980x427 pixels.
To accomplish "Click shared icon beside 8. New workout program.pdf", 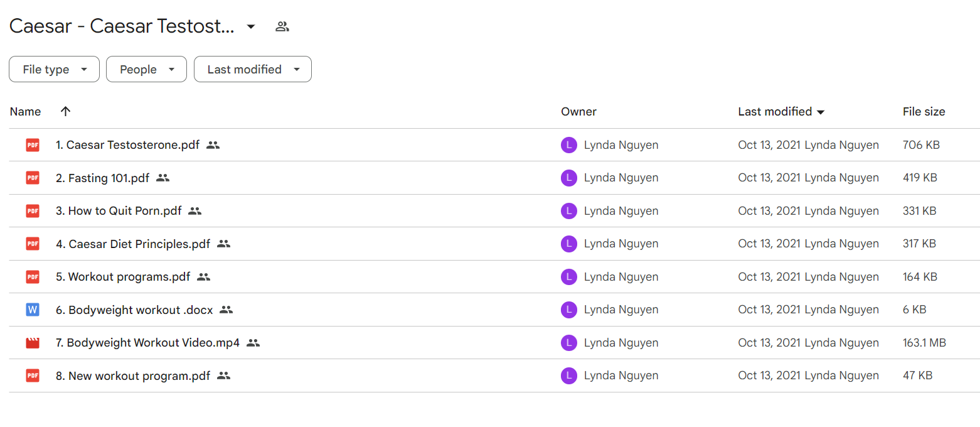I will pyautogui.click(x=224, y=376).
